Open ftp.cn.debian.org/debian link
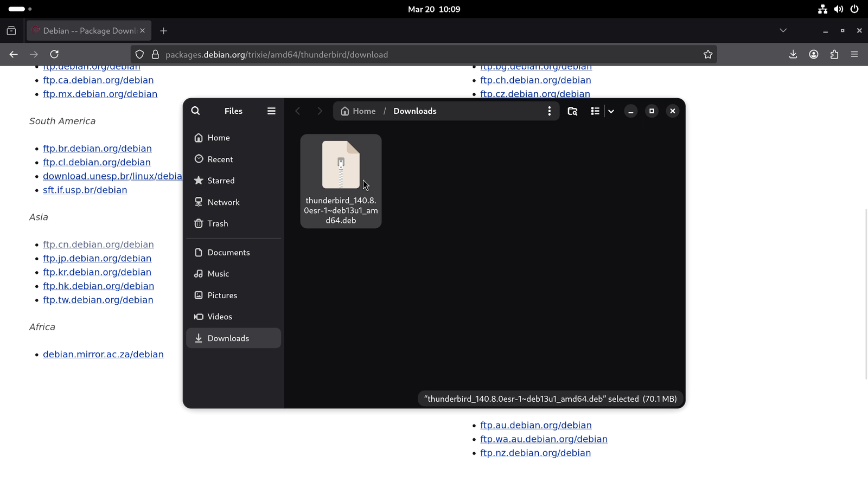This screenshot has width=868, height=488. (x=98, y=245)
